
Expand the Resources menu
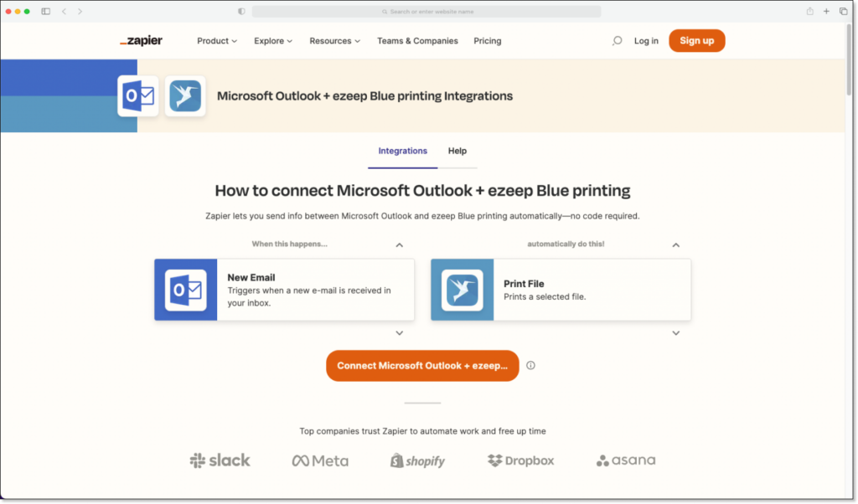[x=335, y=41]
